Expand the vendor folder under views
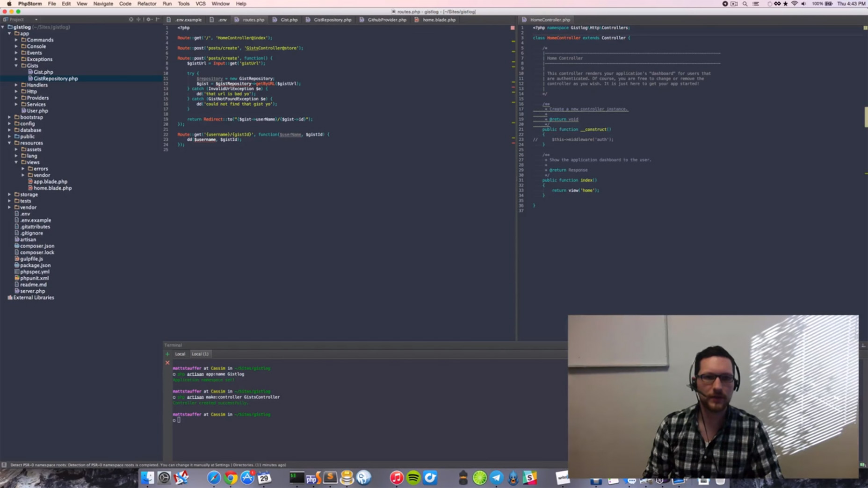 [x=23, y=175]
